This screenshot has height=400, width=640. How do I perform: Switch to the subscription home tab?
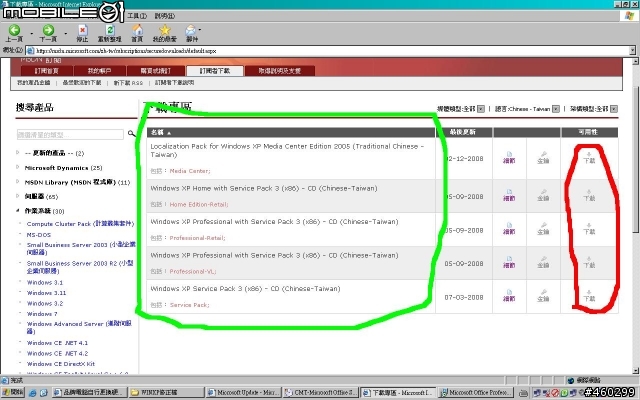[47, 71]
